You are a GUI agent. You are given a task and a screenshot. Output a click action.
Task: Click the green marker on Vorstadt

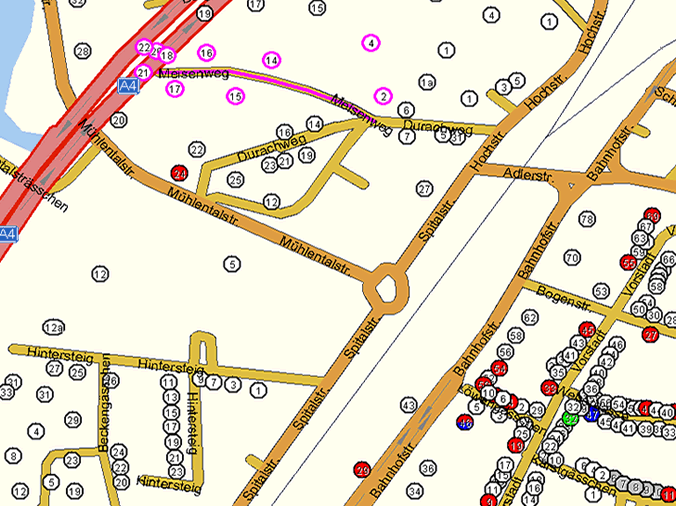click(571, 418)
